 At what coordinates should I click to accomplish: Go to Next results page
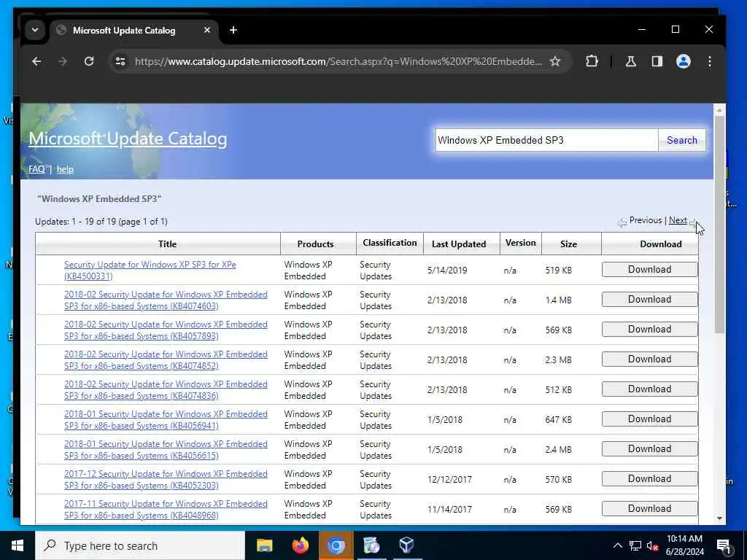[678, 220]
